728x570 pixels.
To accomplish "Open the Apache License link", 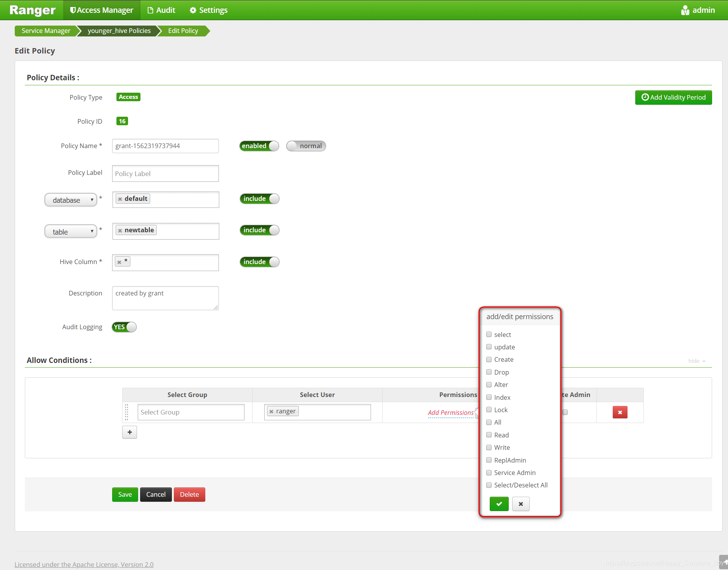I will [84, 564].
